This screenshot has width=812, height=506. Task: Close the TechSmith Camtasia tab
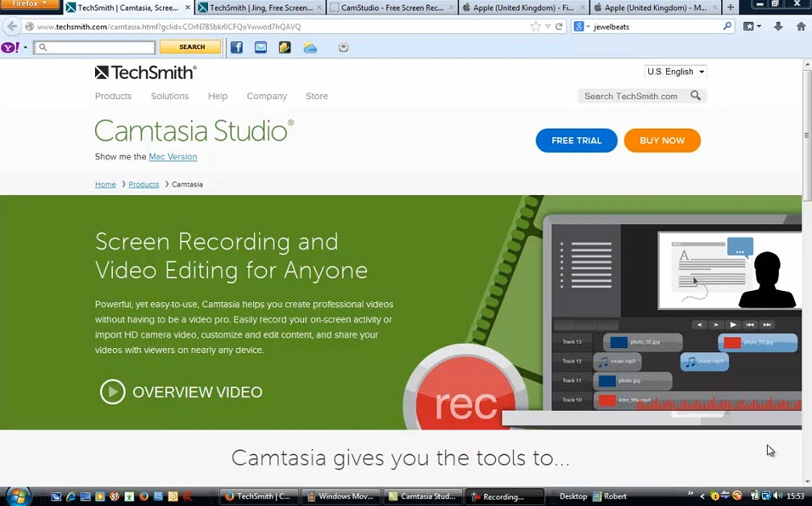pyautogui.click(x=187, y=8)
